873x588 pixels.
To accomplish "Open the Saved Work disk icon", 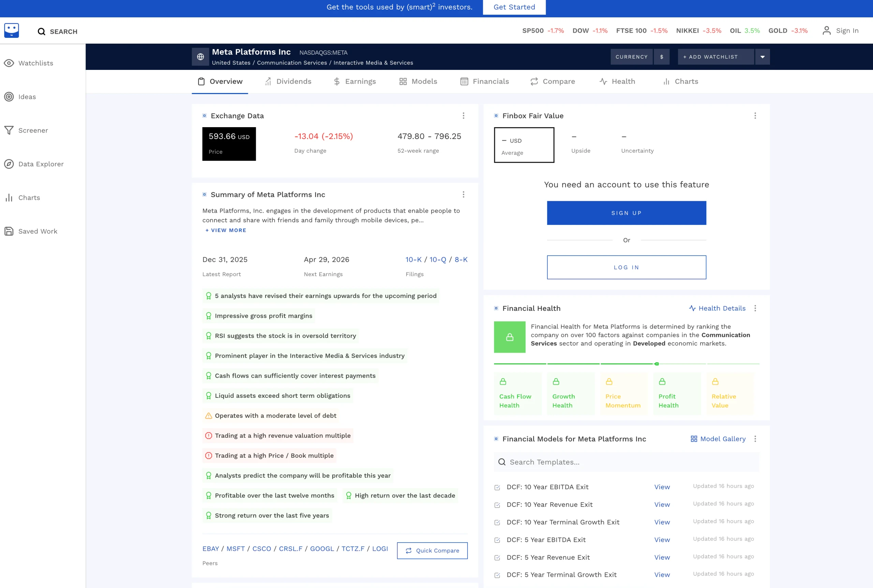I will pos(9,231).
